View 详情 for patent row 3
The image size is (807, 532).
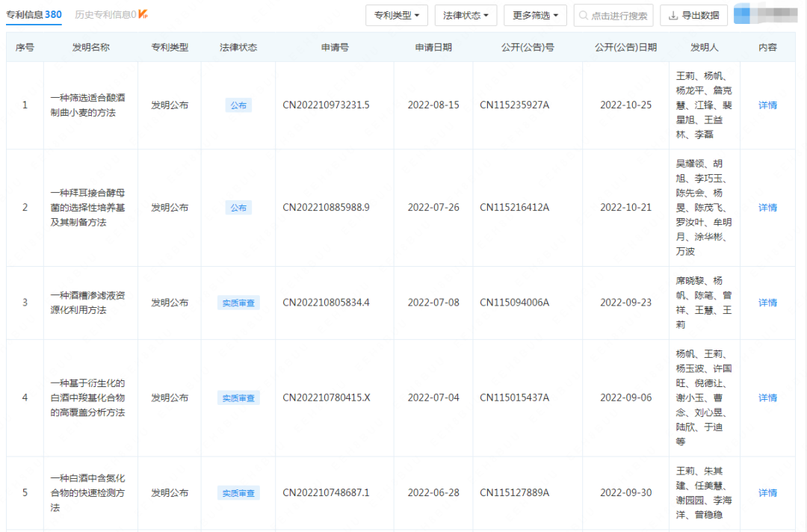coord(767,303)
